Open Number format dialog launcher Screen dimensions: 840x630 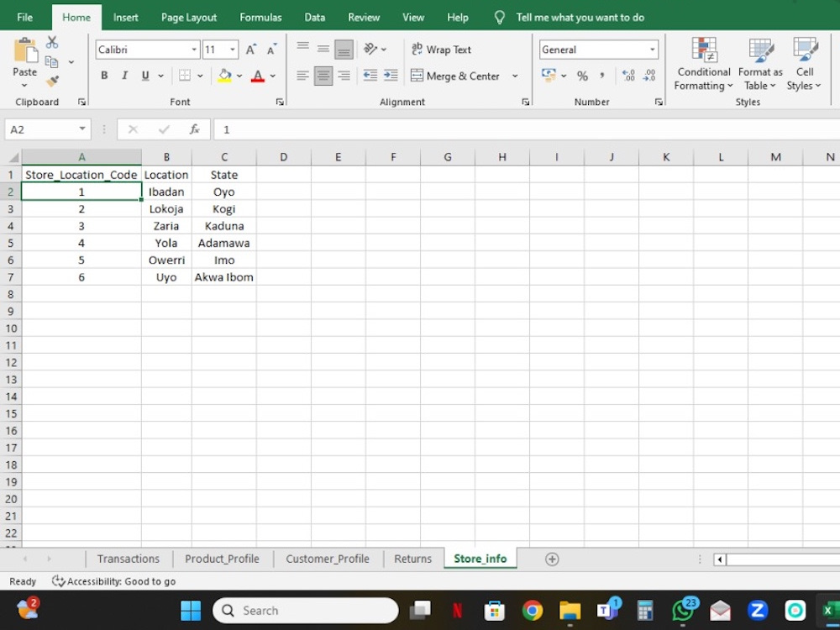659,102
